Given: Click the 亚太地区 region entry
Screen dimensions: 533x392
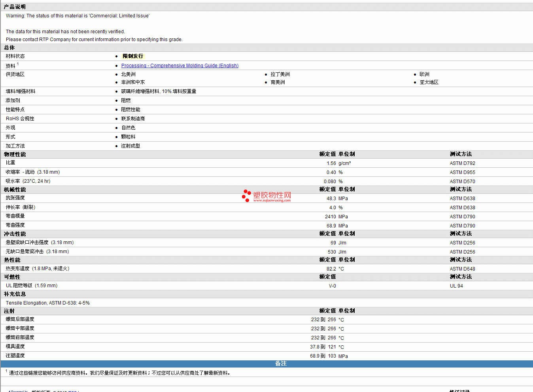Looking at the screenshot, I should [429, 82].
